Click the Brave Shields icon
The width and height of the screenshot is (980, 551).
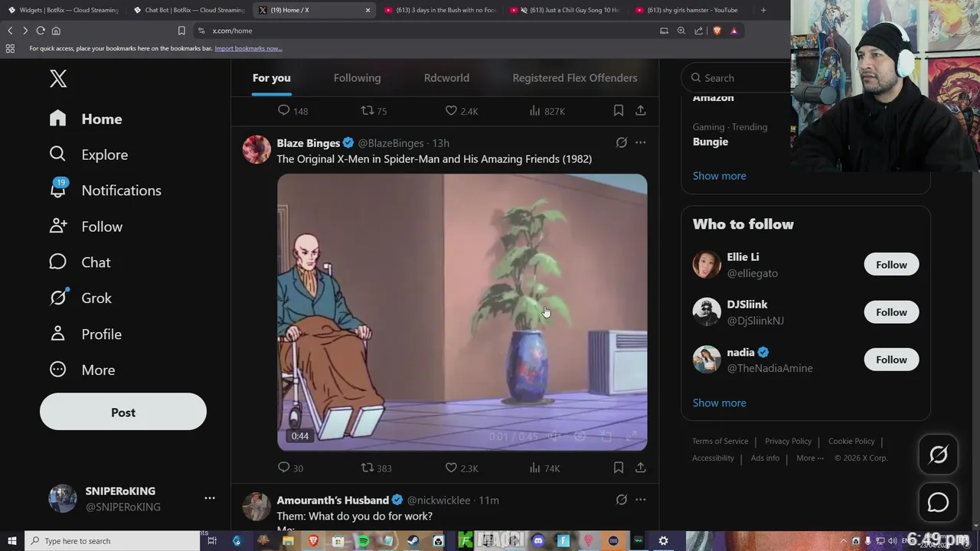coord(717,31)
